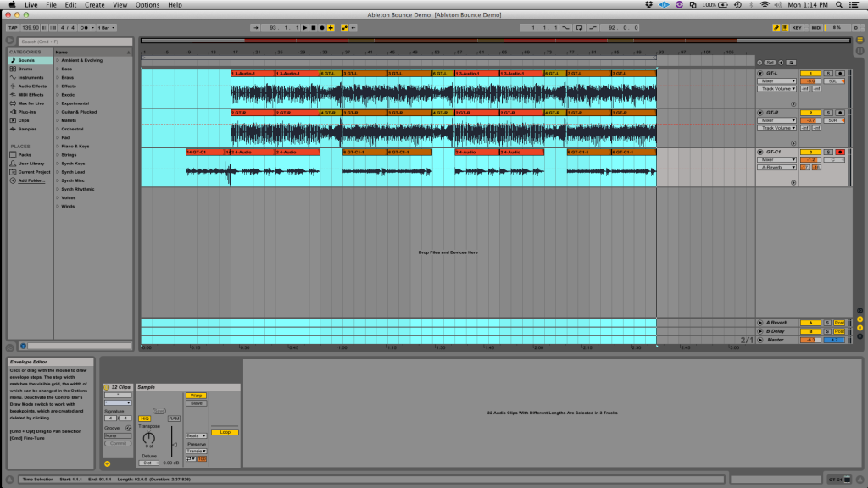Click the clip gain slider
The height and width of the screenshot is (488, 868).
(173, 441)
